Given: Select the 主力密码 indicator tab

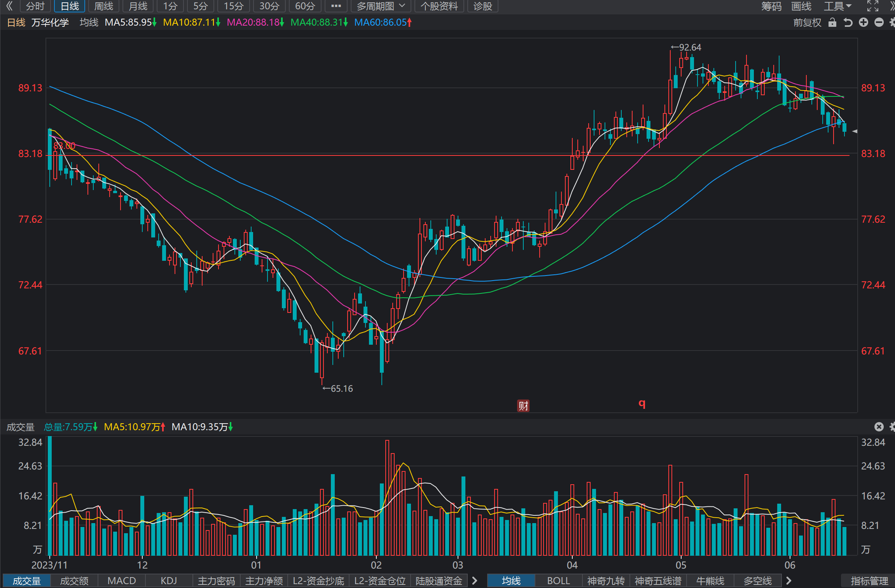Looking at the screenshot, I should point(216,581).
